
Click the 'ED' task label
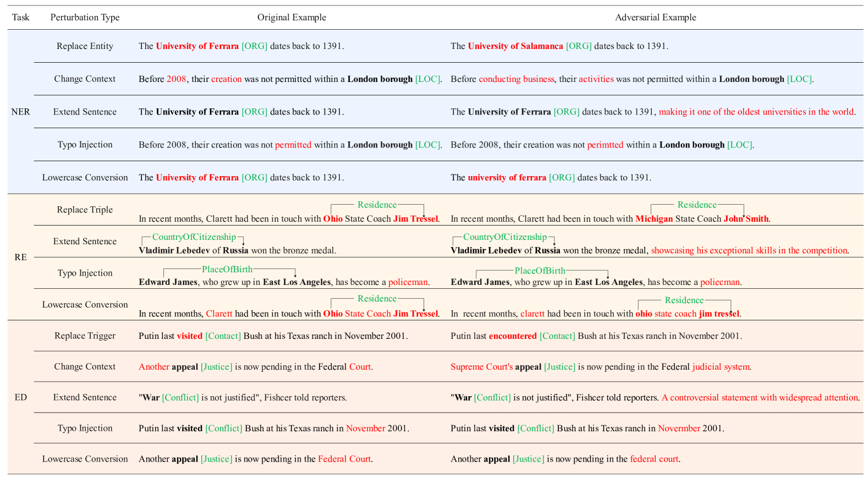20,398
